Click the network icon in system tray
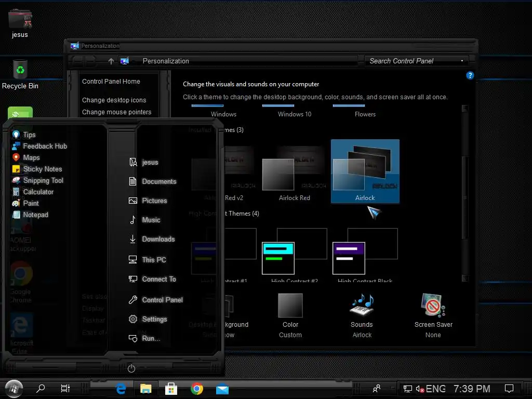The width and height of the screenshot is (532, 399). click(407, 389)
